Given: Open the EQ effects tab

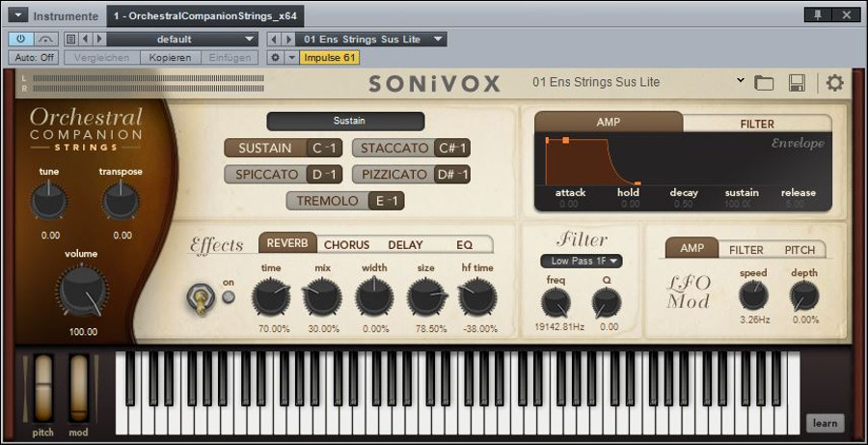Looking at the screenshot, I should pos(465,244).
